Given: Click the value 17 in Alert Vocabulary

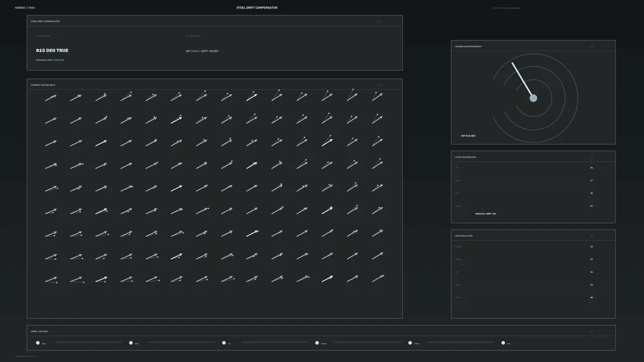Looking at the screenshot, I should pos(592,180).
